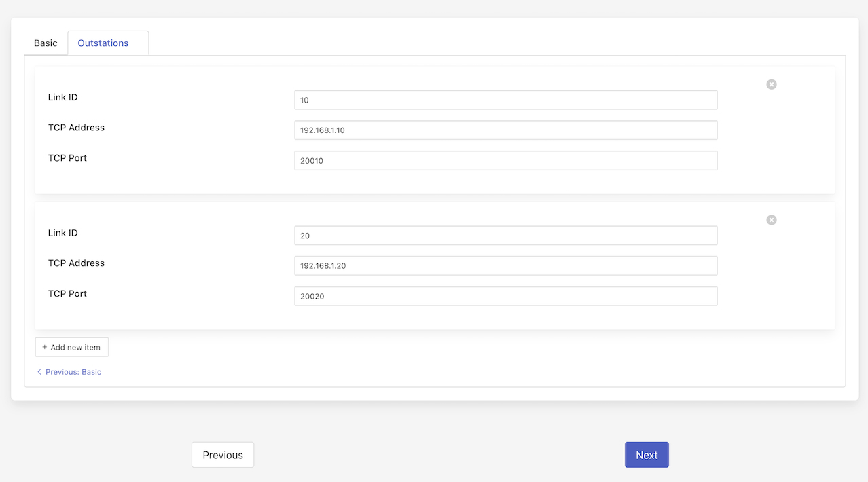Click the Link ID label of second outstation
868x482 pixels.
coord(62,234)
